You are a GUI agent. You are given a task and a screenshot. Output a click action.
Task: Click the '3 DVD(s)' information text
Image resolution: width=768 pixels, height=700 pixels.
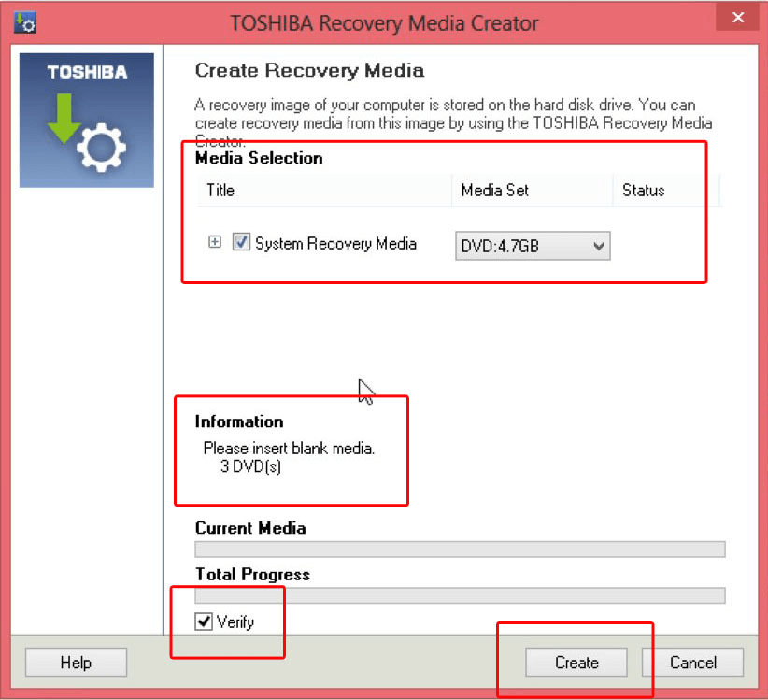[250, 466]
